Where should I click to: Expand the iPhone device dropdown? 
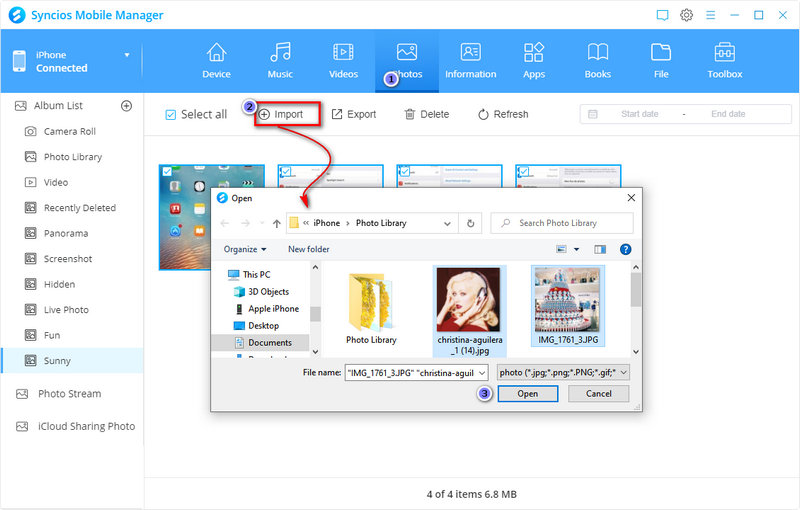(127, 55)
